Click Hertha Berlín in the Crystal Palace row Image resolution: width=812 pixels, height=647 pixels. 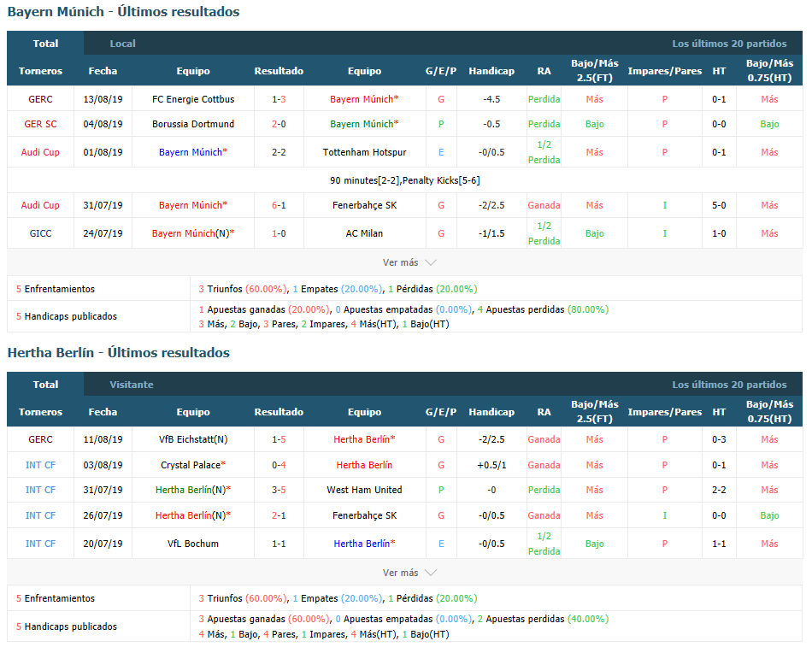365,465
